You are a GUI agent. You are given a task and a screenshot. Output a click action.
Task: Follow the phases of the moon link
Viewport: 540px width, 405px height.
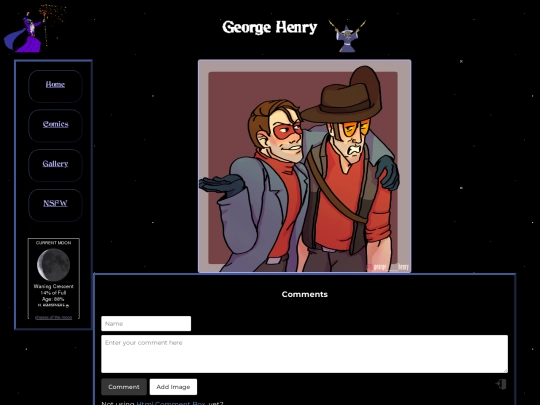53,317
